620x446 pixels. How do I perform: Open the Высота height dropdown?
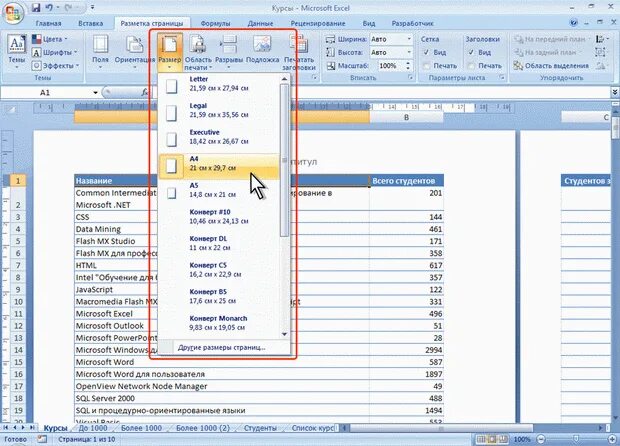(x=409, y=52)
